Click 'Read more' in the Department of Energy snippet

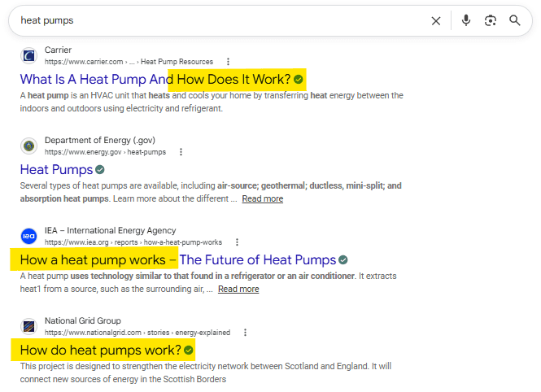click(263, 199)
